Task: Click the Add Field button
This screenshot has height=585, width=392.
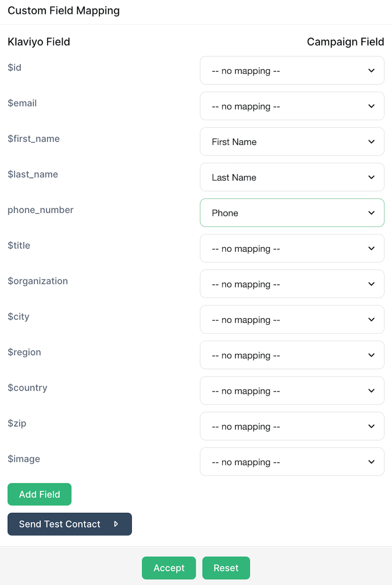Action: 39,494
